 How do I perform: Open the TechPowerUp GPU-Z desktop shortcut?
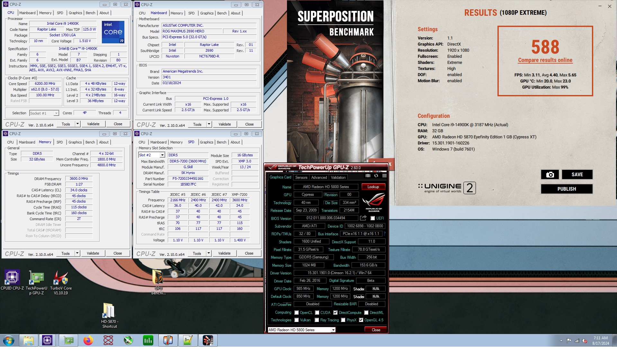pos(37,282)
